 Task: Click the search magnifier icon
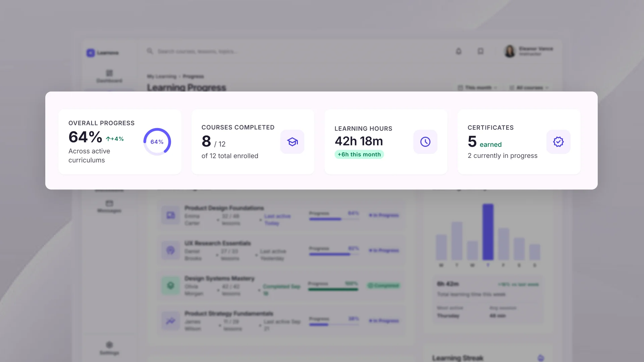pos(150,51)
